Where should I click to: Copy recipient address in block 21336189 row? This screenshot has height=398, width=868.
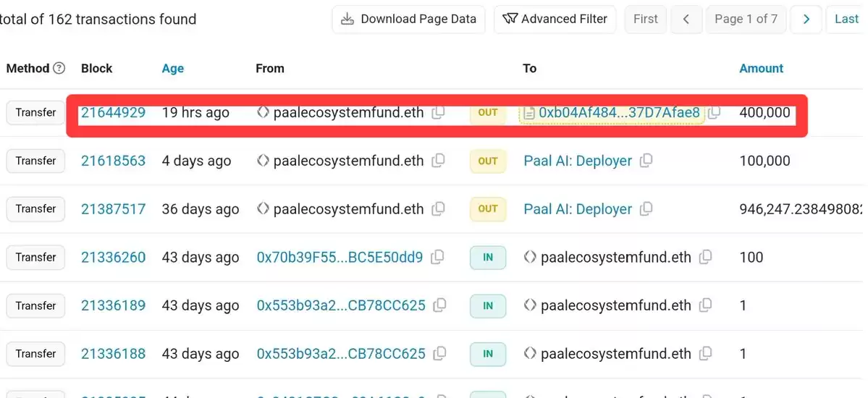[x=705, y=305]
